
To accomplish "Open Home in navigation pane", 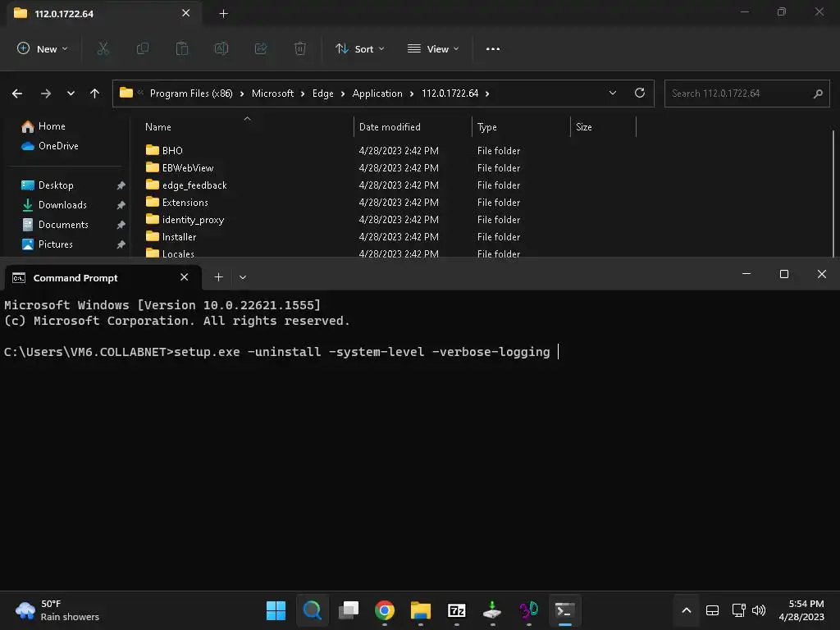I will [44, 126].
